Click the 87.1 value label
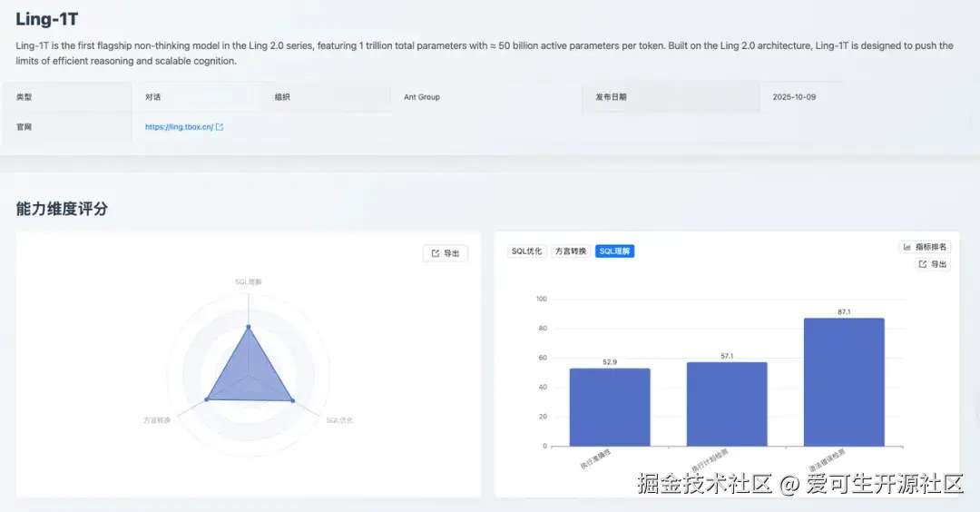 point(844,312)
